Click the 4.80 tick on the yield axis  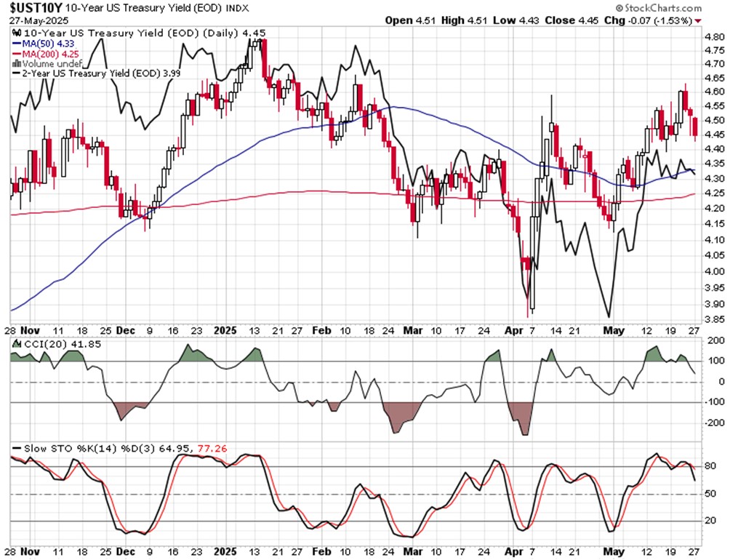(714, 36)
